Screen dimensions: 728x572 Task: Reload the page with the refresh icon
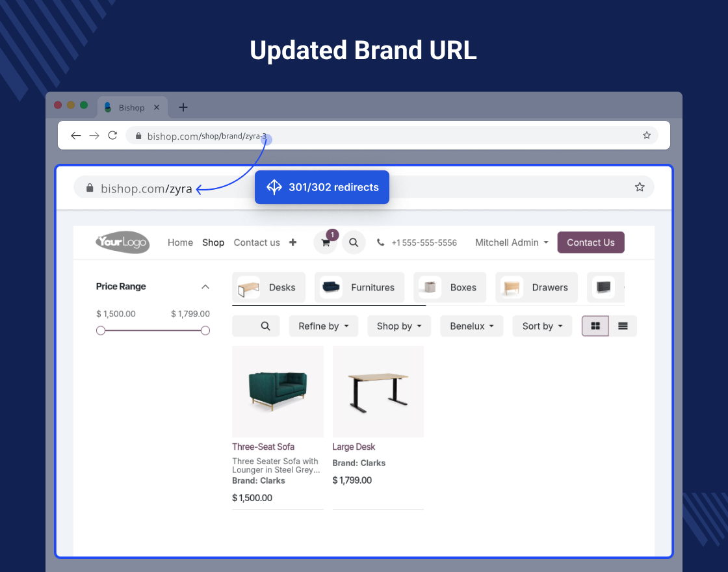click(112, 135)
